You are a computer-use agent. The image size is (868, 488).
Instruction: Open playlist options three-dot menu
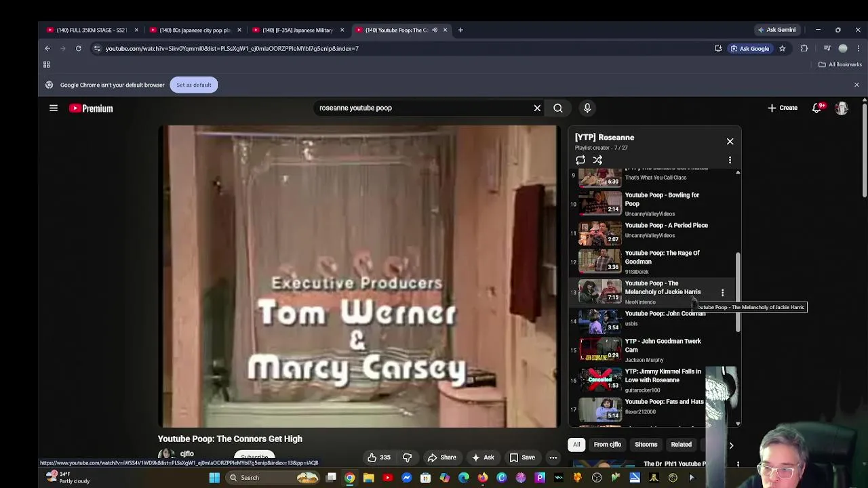coord(730,160)
